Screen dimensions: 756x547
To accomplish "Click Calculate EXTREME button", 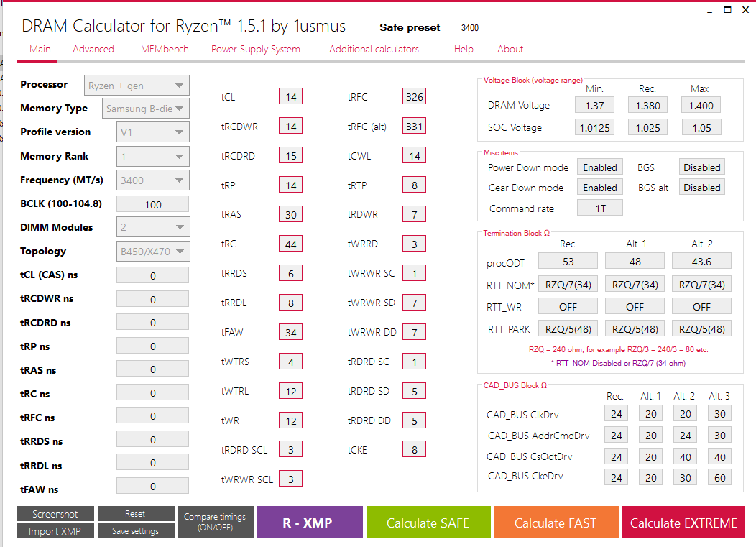I will [683, 523].
